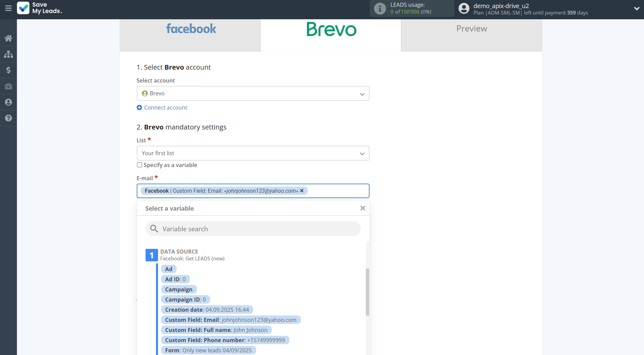Go to the home dashboard icon
The image size is (644, 355).
pyautogui.click(x=8, y=38)
